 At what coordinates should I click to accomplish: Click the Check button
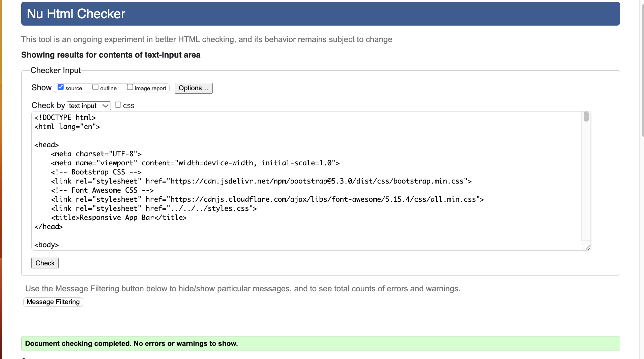[x=45, y=263]
